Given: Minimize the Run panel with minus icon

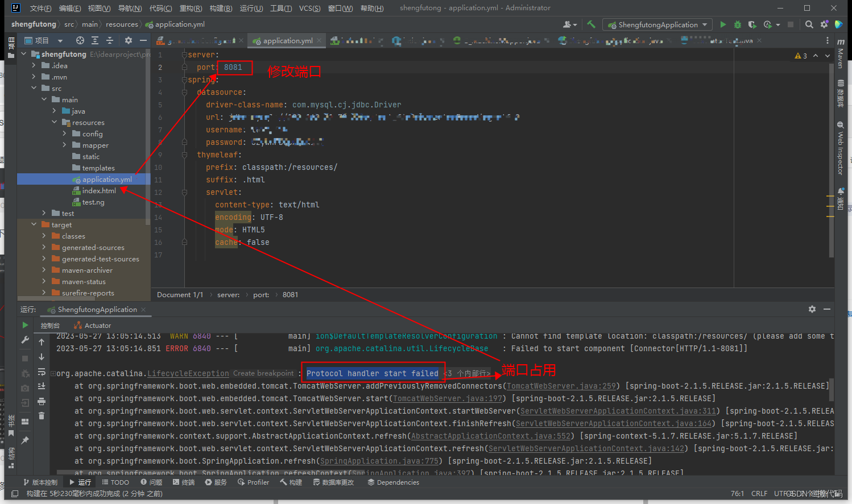Looking at the screenshot, I should click(x=827, y=309).
